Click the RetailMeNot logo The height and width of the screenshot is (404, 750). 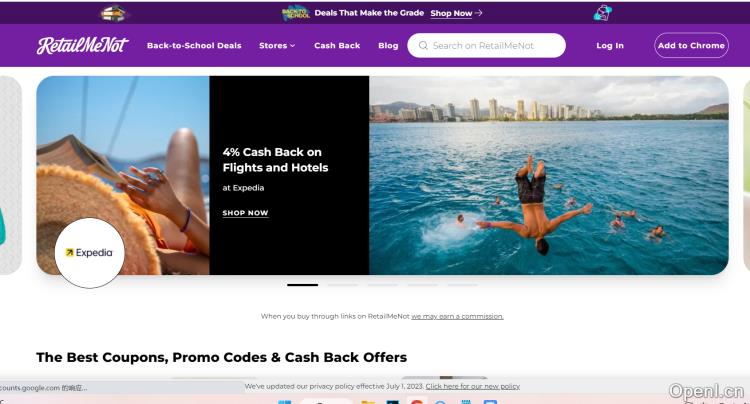(x=82, y=45)
